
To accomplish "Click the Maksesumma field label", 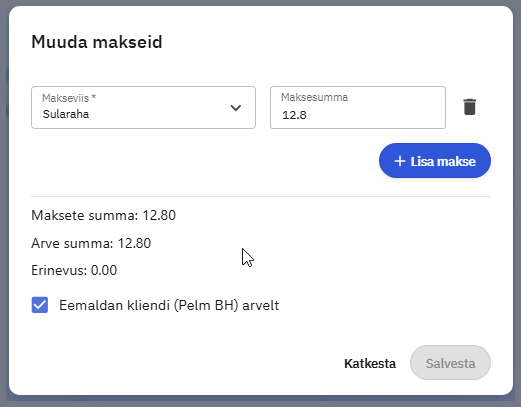I will (x=314, y=97).
